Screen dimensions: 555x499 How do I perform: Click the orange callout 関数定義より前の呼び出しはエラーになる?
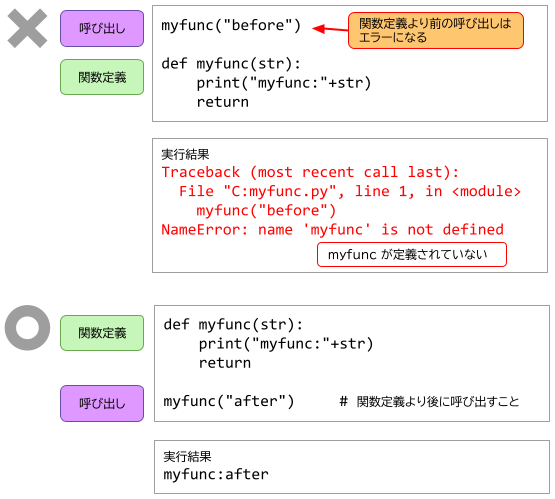[436, 30]
